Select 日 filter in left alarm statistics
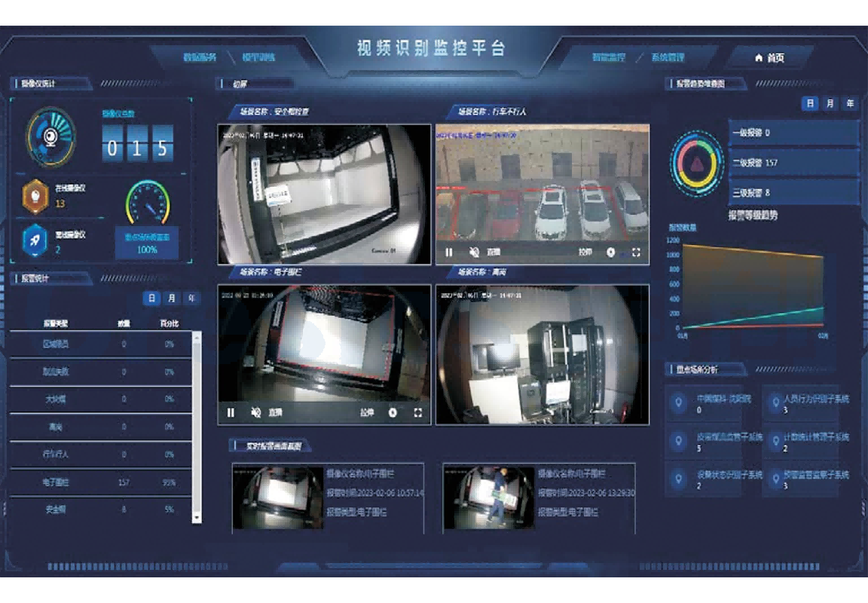 [152, 298]
